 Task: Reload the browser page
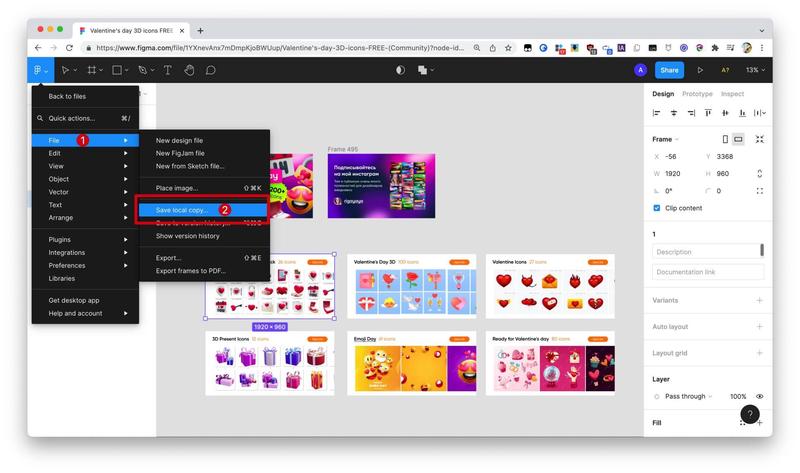pos(69,48)
